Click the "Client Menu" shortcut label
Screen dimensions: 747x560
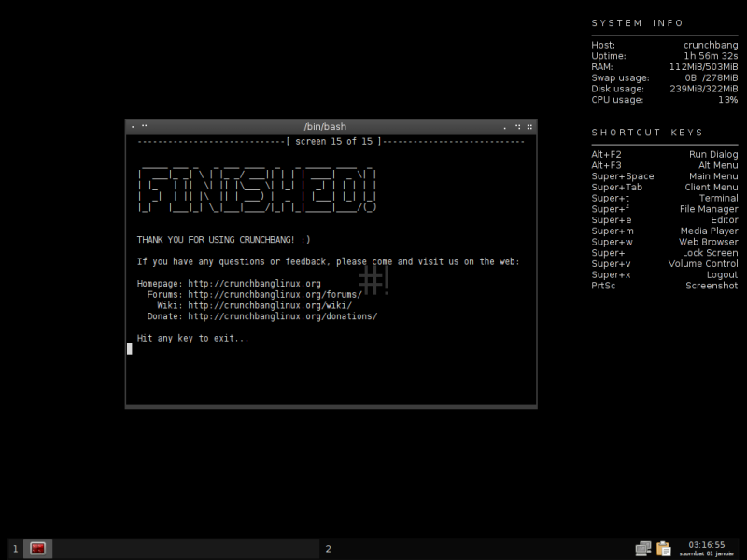(x=712, y=188)
